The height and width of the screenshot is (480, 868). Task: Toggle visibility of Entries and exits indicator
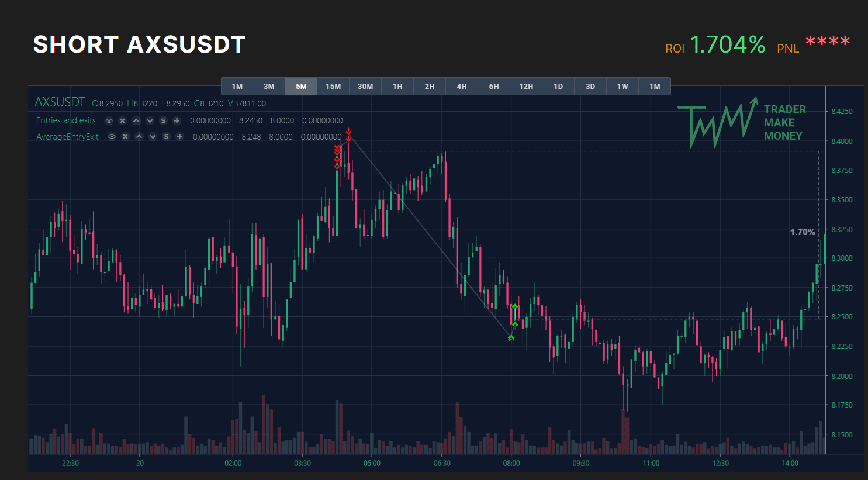pos(109,120)
